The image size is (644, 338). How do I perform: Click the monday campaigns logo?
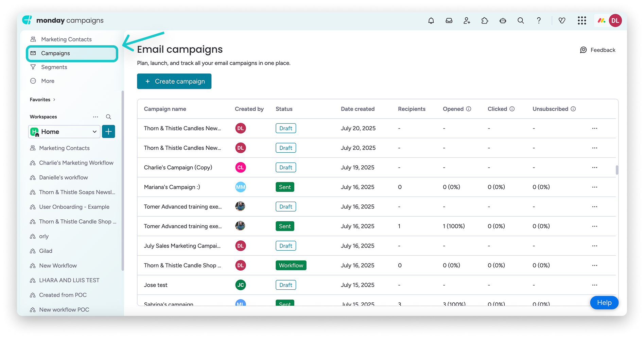click(x=63, y=20)
